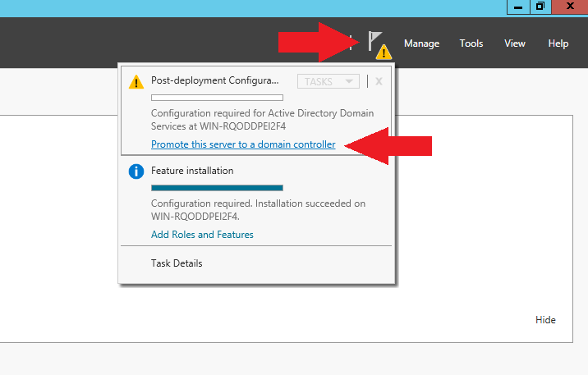The image size is (588, 375).
Task: Restore down the Server Manager window
Action: pyautogui.click(x=540, y=7)
